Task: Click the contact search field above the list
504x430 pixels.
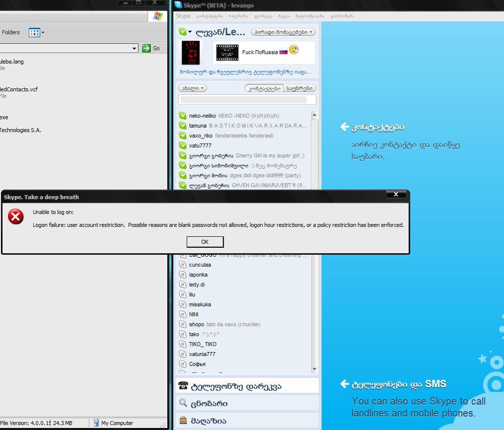Action: pos(247,100)
